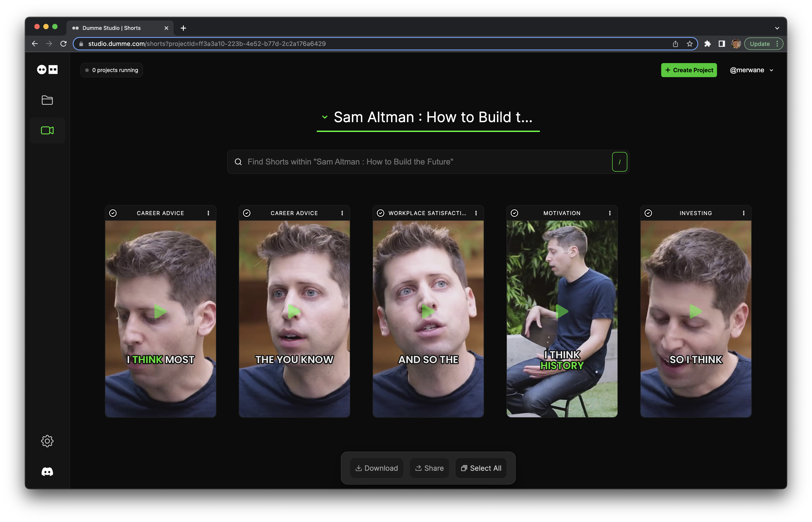Open kebab menu on Motivation short

(609, 213)
